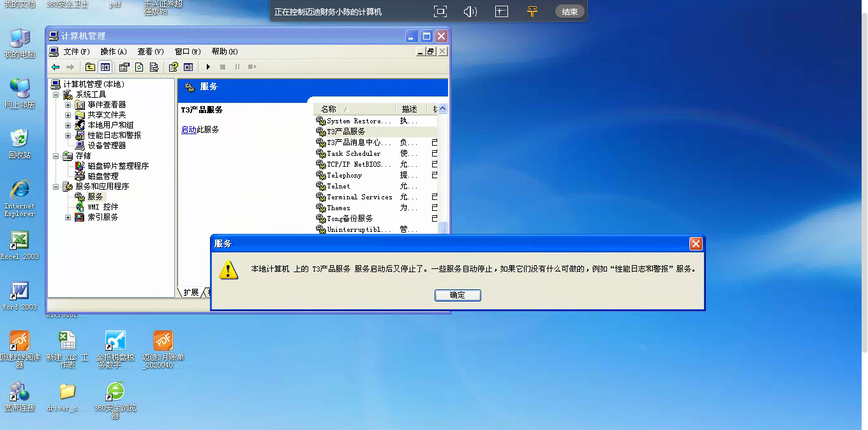Open the 窗口(W) menu
This screenshot has height=430, width=868.
(x=188, y=52)
